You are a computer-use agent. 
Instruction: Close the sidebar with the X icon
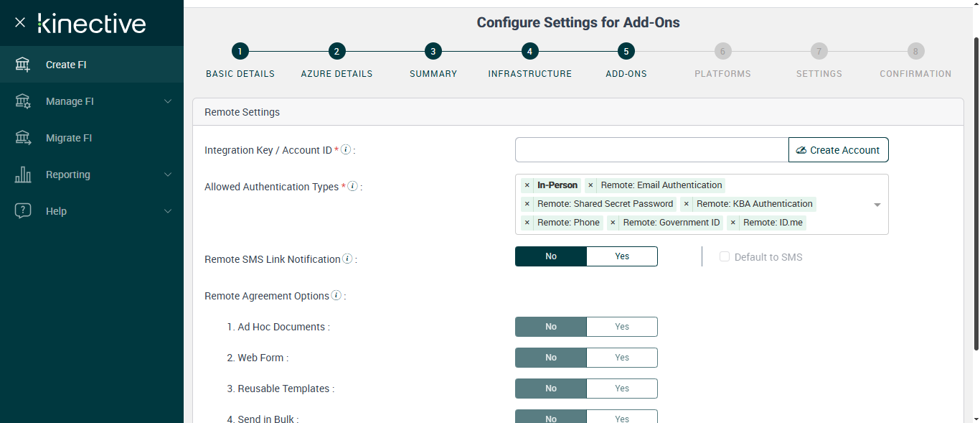(x=20, y=22)
